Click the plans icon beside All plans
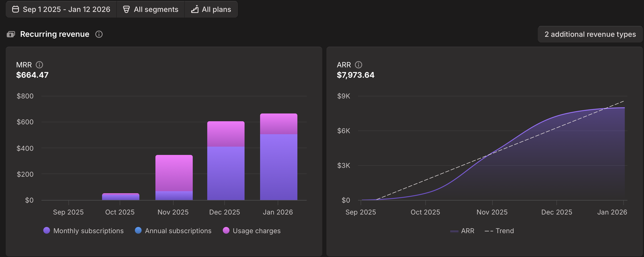 [x=195, y=9]
